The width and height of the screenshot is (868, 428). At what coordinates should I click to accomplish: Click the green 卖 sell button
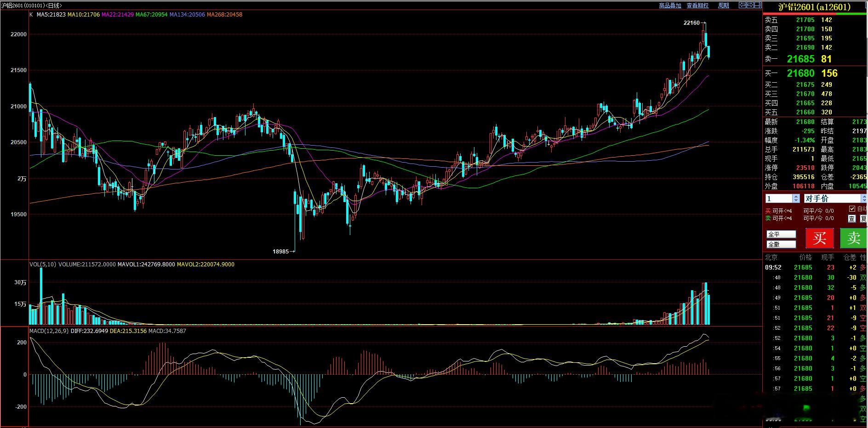[x=854, y=238]
